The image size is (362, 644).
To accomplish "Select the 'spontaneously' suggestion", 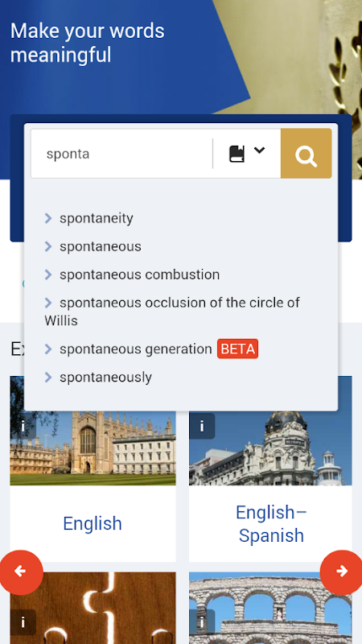I will point(105,377).
